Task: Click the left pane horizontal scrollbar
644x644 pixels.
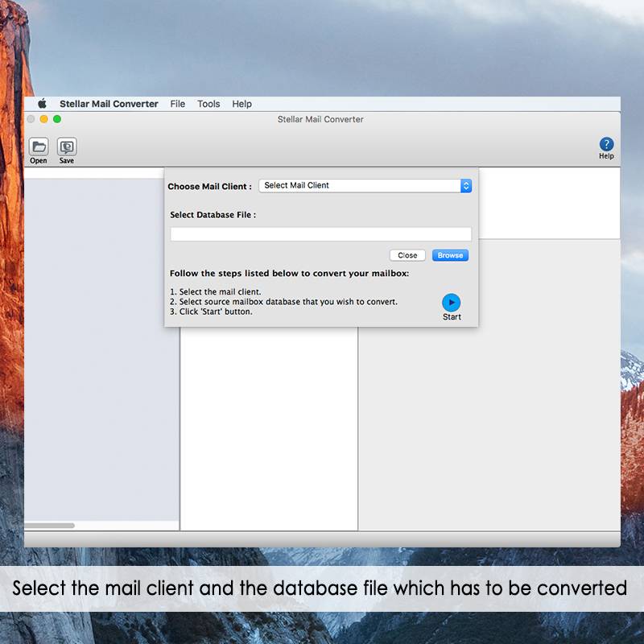Action: click(x=49, y=526)
